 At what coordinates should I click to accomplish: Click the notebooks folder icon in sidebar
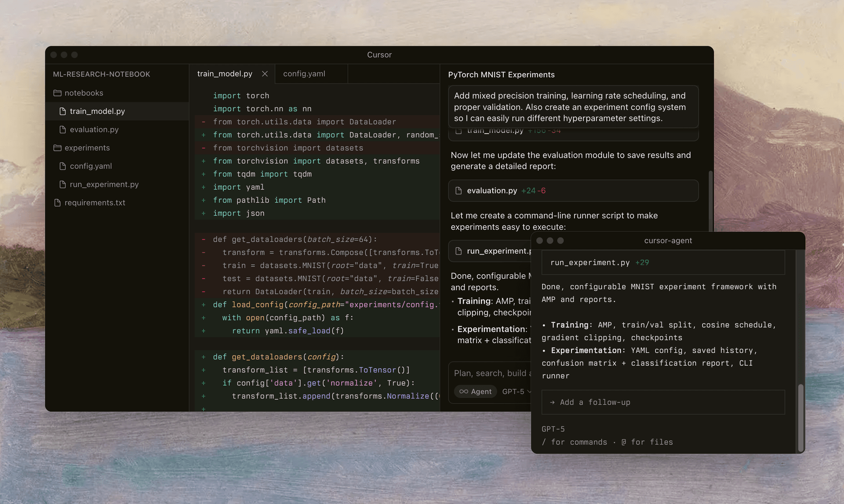(58, 93)
